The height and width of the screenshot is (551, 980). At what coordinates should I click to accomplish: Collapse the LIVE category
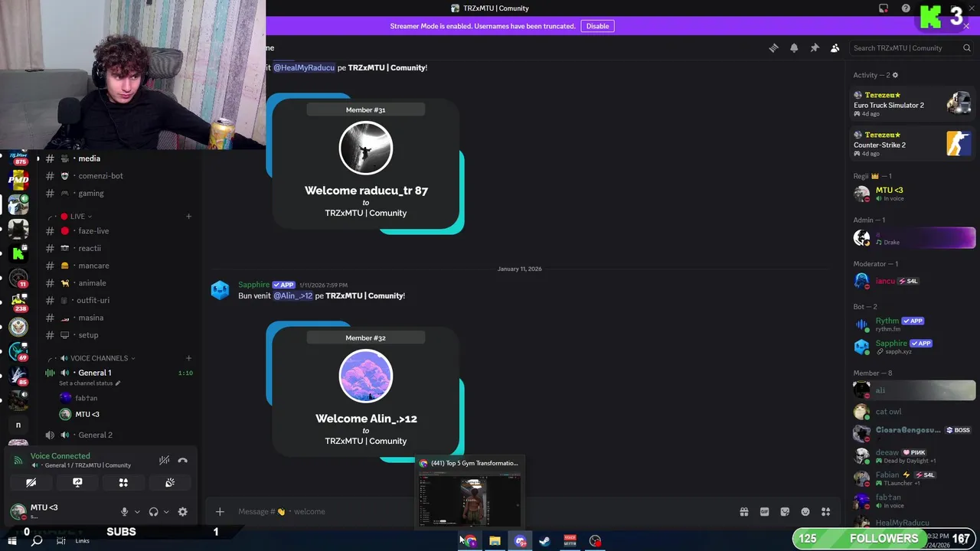[77, 217]
